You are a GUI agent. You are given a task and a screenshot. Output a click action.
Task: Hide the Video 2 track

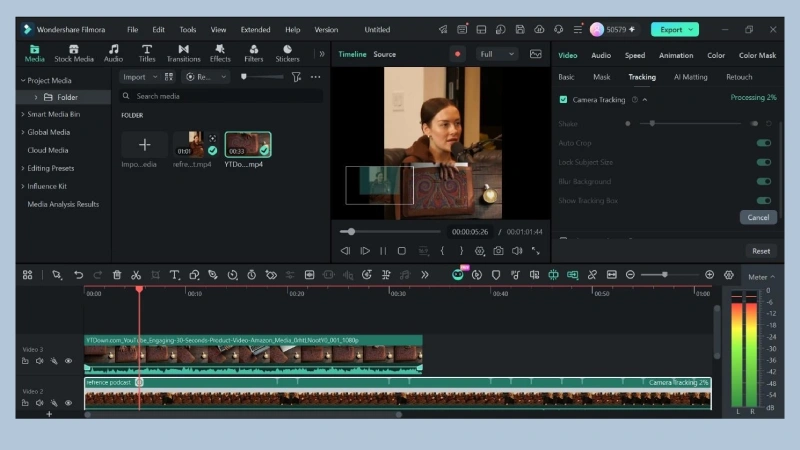coord(68,403)
